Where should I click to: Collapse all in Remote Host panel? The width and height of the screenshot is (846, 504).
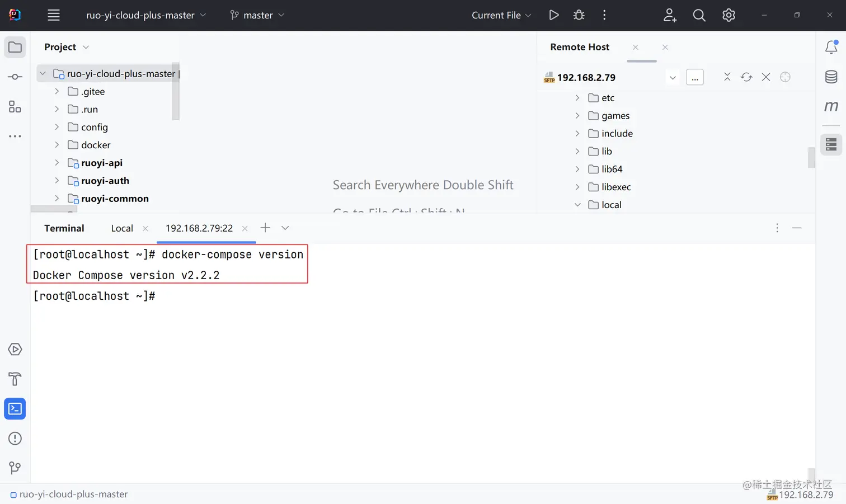click(727, 77)
